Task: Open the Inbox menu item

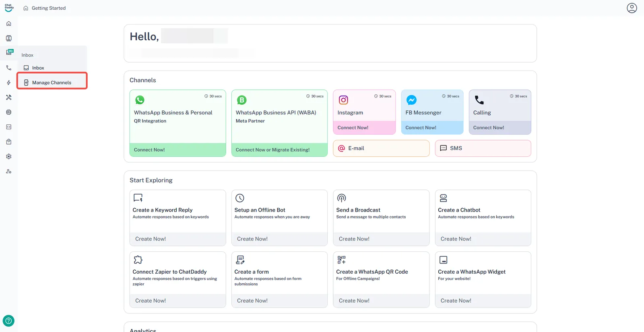Action: point(38,68)
